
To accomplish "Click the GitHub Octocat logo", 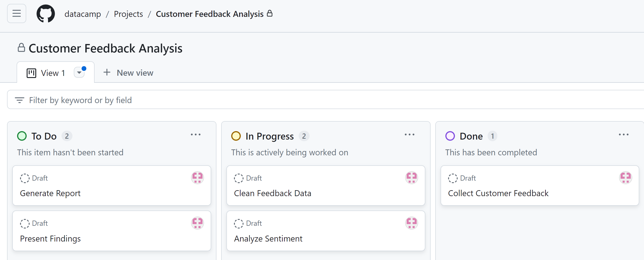I will pyautogui.click(x=46, y=13).
